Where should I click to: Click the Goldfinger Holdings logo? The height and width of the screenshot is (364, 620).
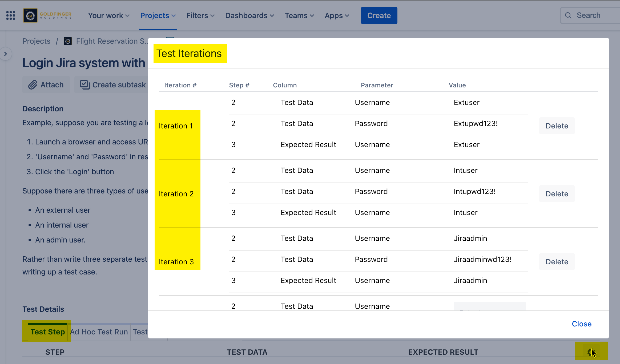(x=47, y=15)
